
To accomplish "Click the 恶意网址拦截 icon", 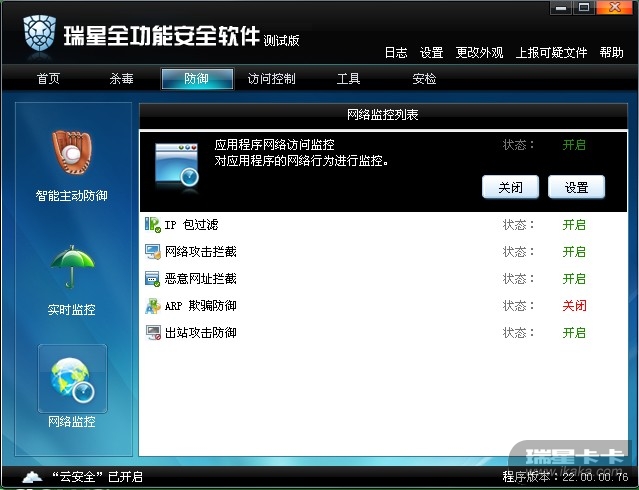I will pyautogui.click(x=153, y=279).
